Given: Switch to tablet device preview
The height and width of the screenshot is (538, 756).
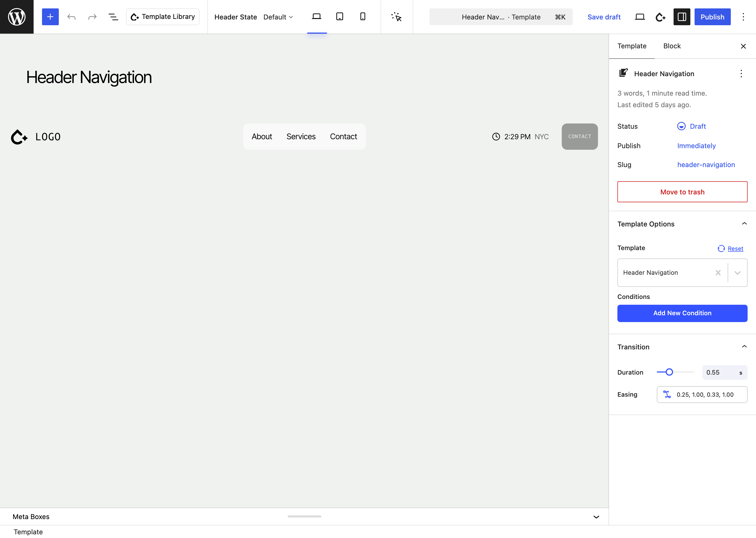Looking at the screenshot, I should pyautogui.click(x=340, y=17).
